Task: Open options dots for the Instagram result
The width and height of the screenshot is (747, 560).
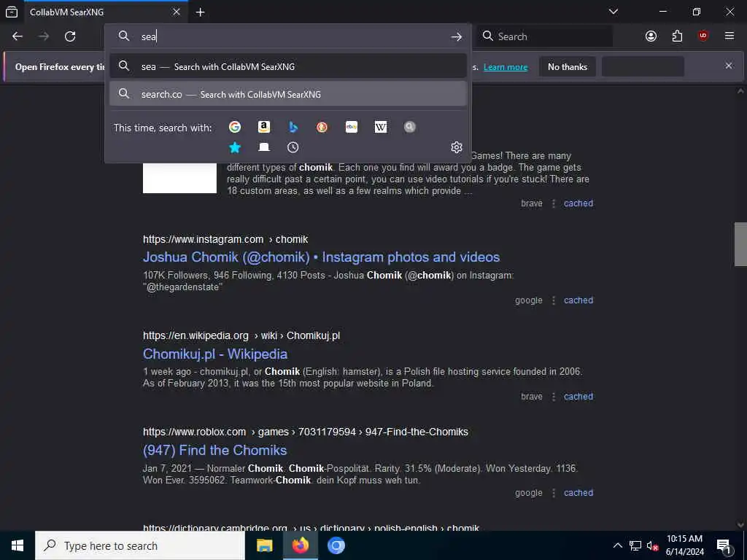Action: pos(553,300)
